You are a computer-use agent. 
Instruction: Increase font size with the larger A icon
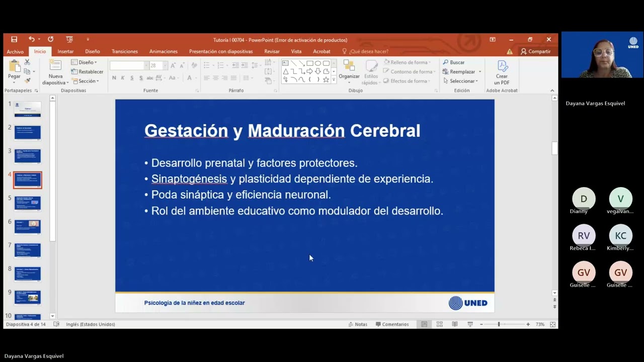click(173, 65)
